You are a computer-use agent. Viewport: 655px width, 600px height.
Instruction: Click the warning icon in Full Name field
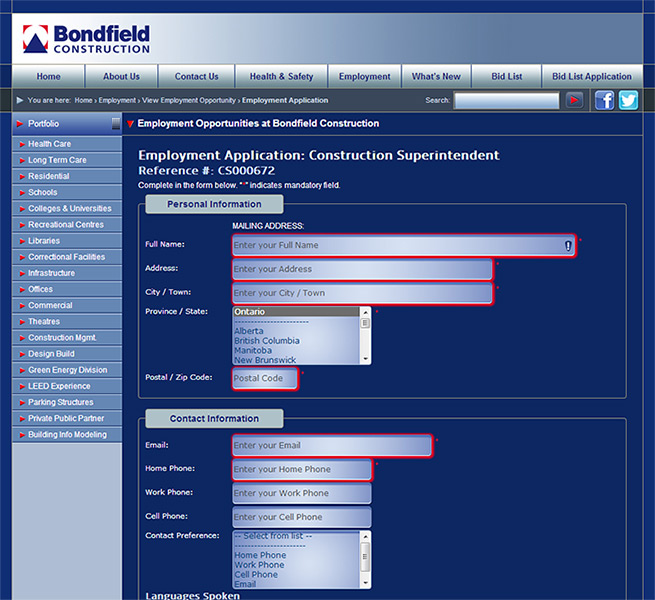[x=568, y=246]
